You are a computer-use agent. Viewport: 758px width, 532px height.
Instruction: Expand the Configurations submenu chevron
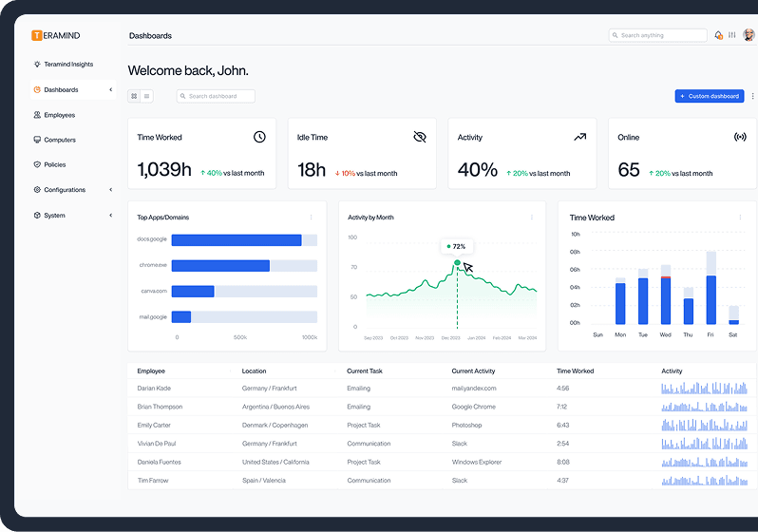tap(111, 190)
